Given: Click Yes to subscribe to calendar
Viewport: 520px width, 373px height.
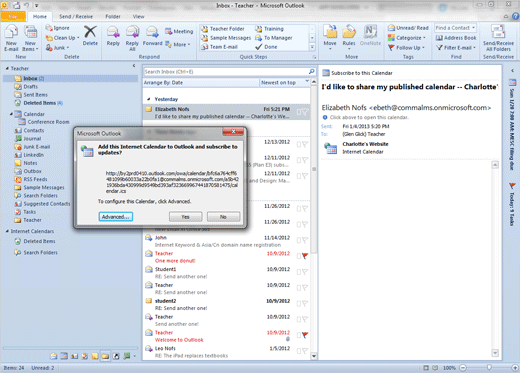Looking at the screenshot, I should click(185, 217).
